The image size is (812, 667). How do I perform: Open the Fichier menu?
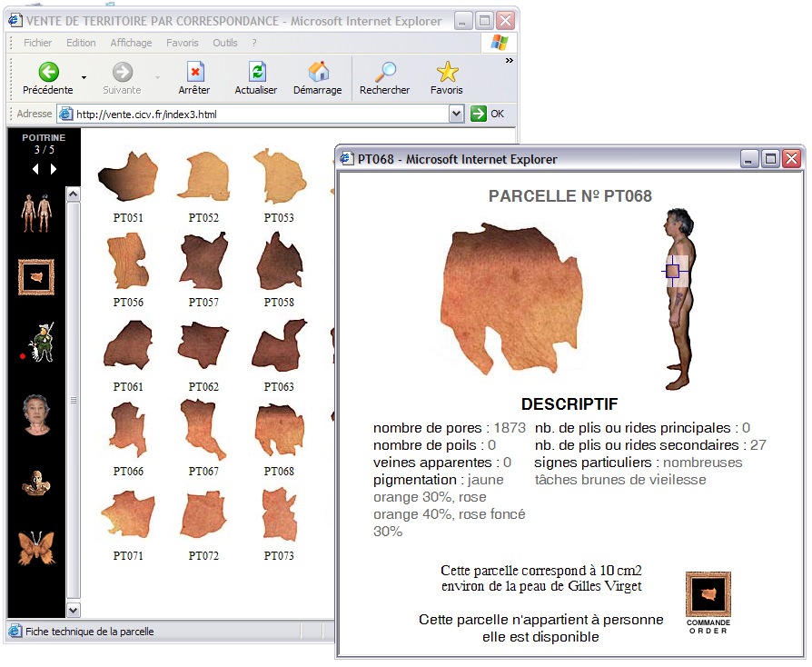click(38, 43)
